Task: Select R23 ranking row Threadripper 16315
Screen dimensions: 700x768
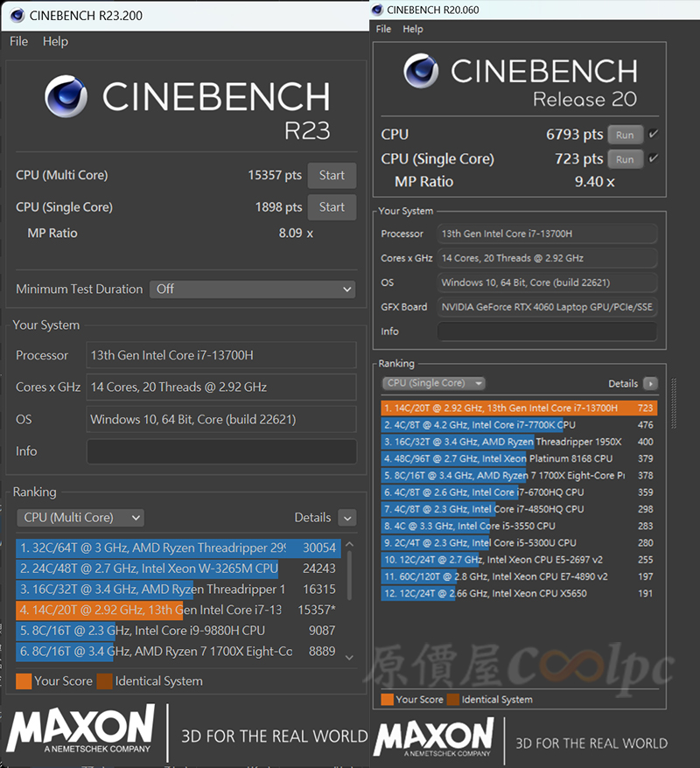Action: point(178,590)
